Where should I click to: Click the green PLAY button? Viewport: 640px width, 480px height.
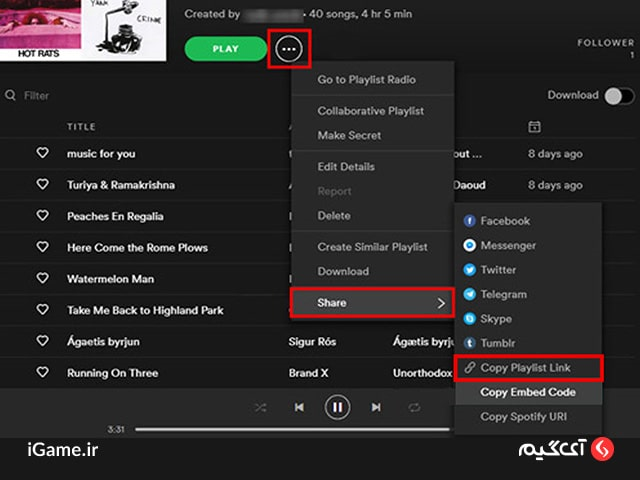pos(226,49)
